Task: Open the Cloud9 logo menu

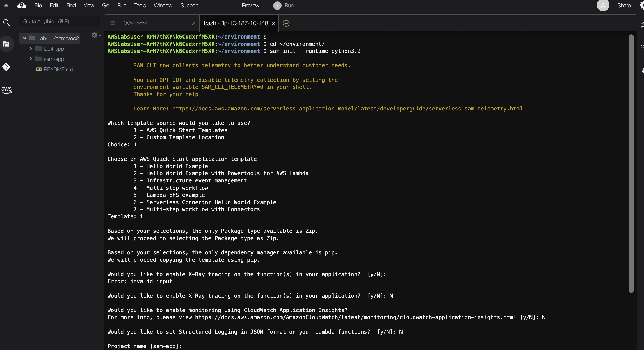Action: tap(22, 5)
